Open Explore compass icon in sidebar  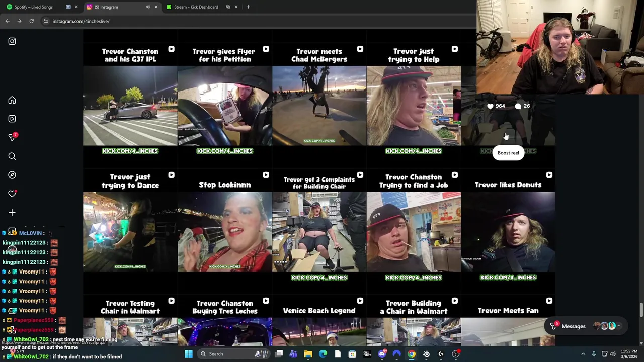point(12,175)
